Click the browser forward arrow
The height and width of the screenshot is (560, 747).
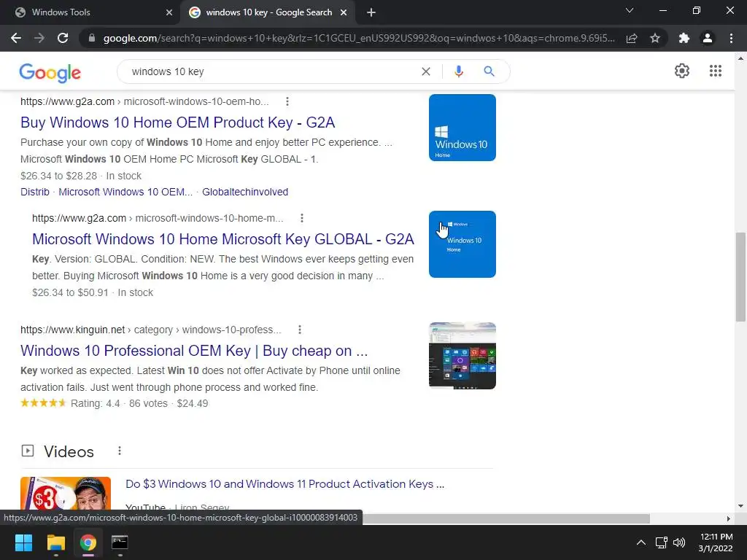pos(39,38)
